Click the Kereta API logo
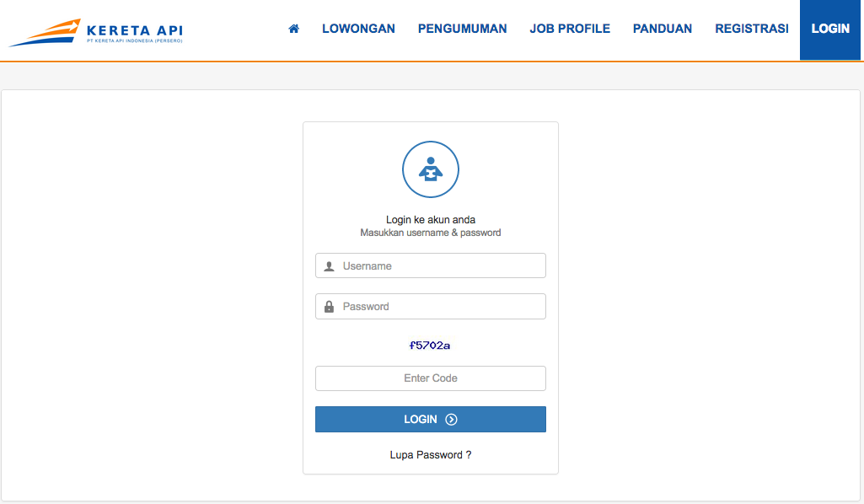This screenshot has height=504, width=864. [x=96, y=33]
